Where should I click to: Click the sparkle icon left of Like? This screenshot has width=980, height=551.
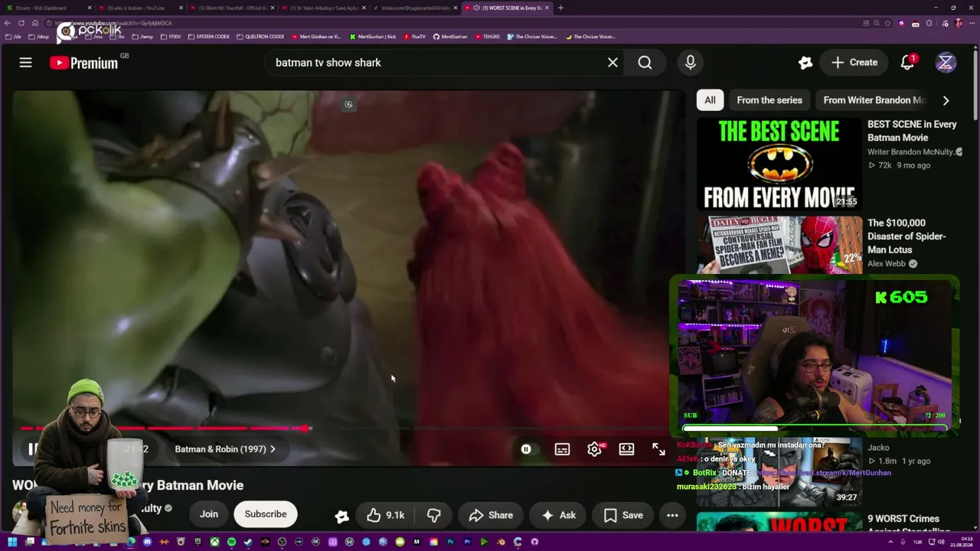pyautogui.click(x=341, y=517)
